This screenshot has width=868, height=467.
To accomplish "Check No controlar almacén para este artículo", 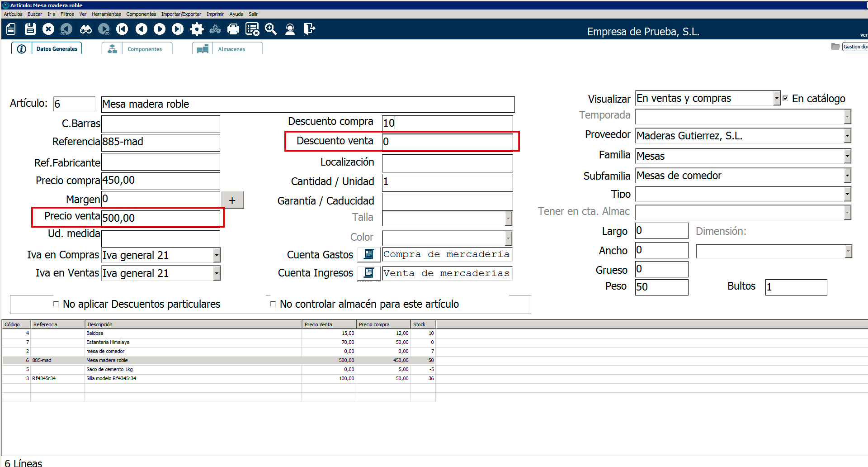I will pos(273,304).
